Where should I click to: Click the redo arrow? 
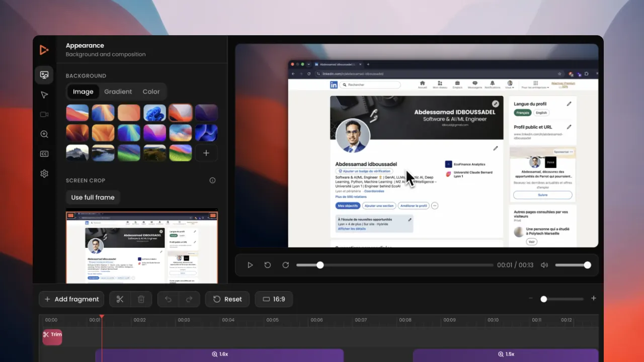pos(189,299)
